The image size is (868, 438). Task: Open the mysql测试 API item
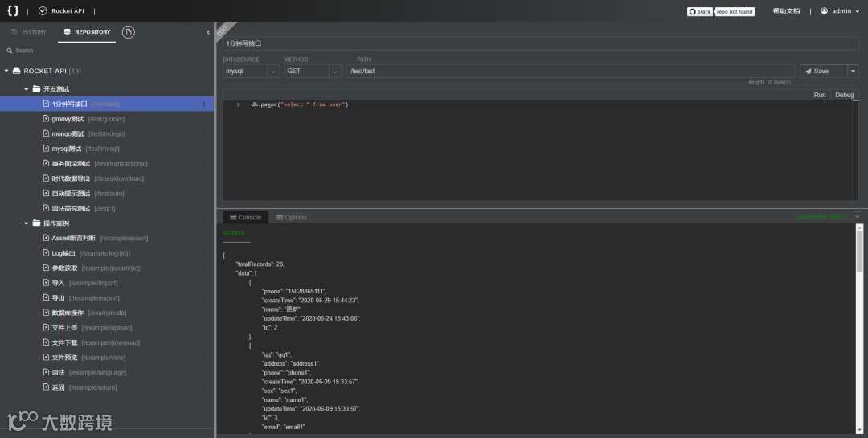pos(106,149)
